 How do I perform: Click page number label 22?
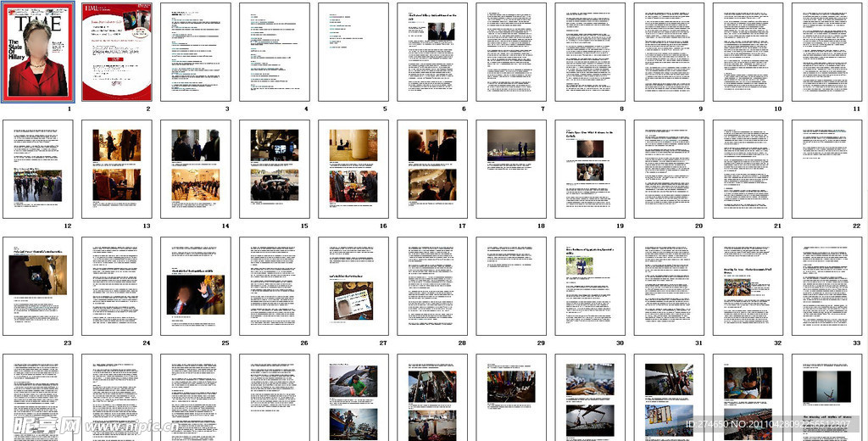[856, 226]
